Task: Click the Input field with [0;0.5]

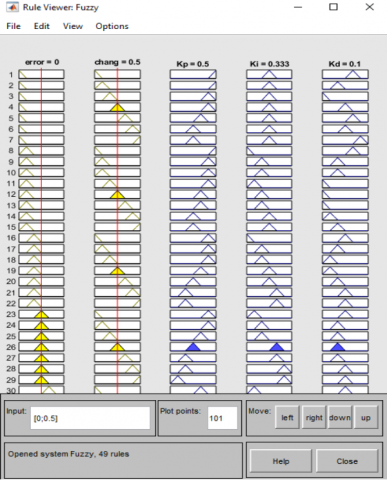Action: [x=90, y=418]
